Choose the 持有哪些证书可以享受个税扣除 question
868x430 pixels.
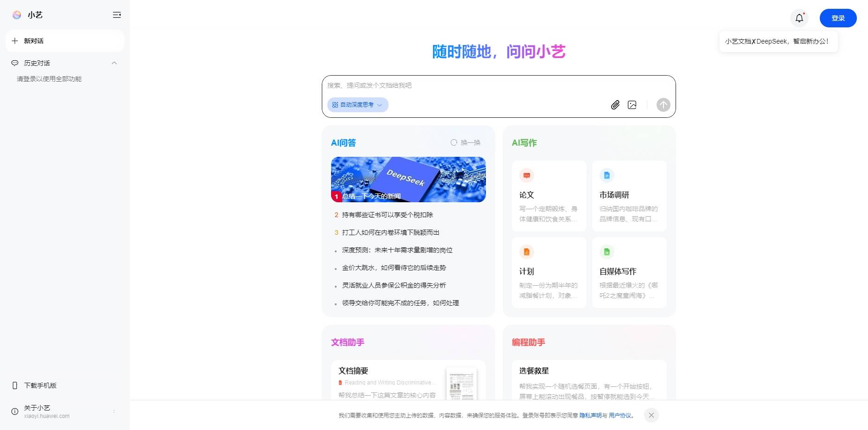click(x=387, y=215)
